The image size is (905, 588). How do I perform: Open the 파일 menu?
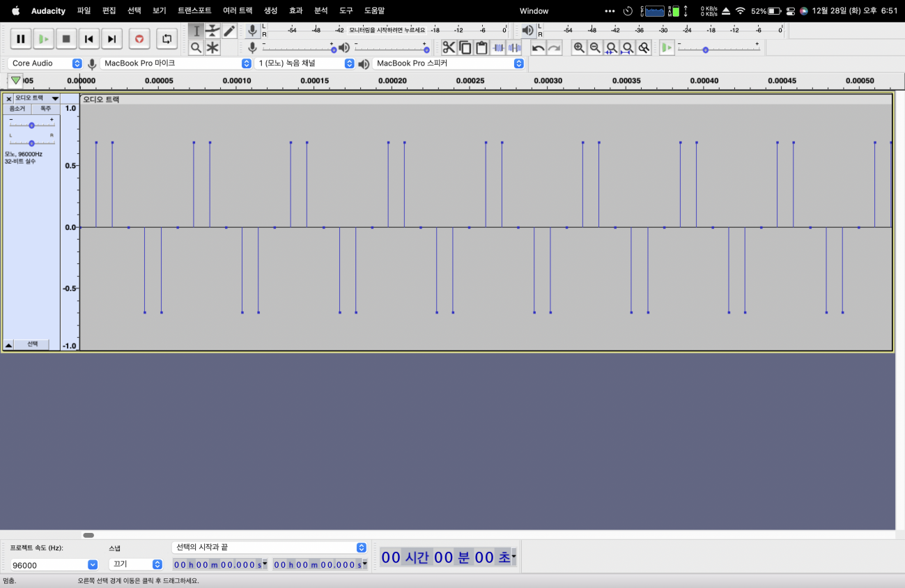tap(84, 10)
